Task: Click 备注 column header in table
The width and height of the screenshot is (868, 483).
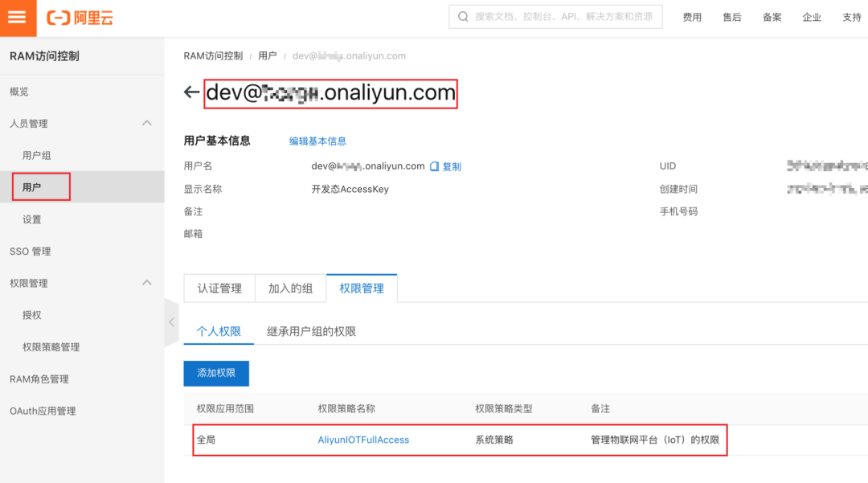Action: (600, 409)
